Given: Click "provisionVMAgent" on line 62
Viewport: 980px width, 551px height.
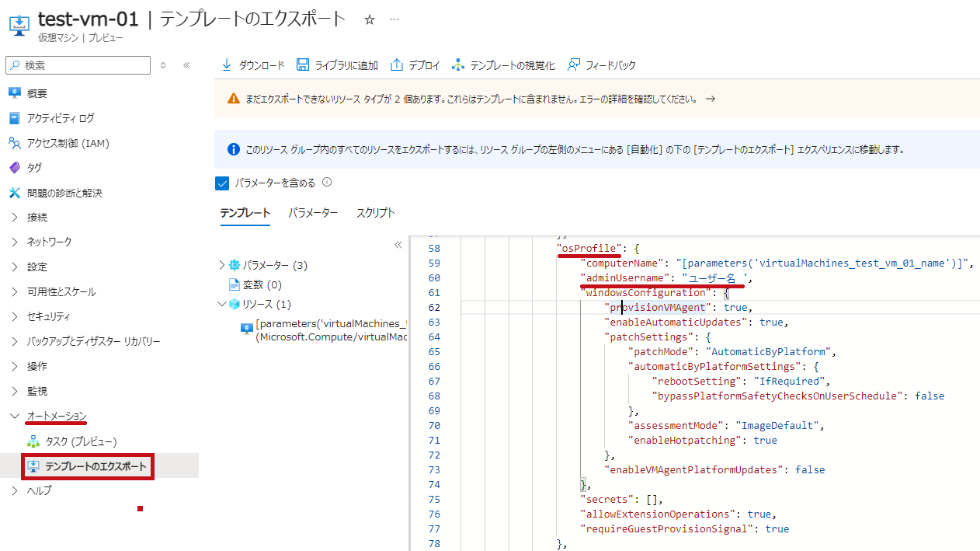Looking at the screenshot, I should (x=659, y=308).
